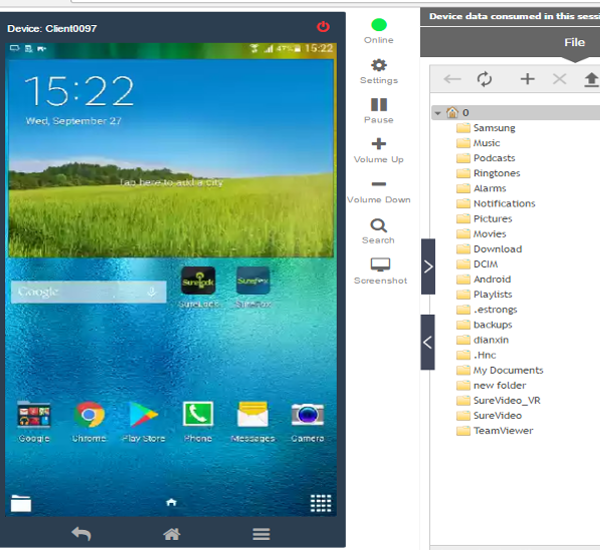Click Volume Down minus icon
The image size is (600, 550).
[x=379, y=184]
